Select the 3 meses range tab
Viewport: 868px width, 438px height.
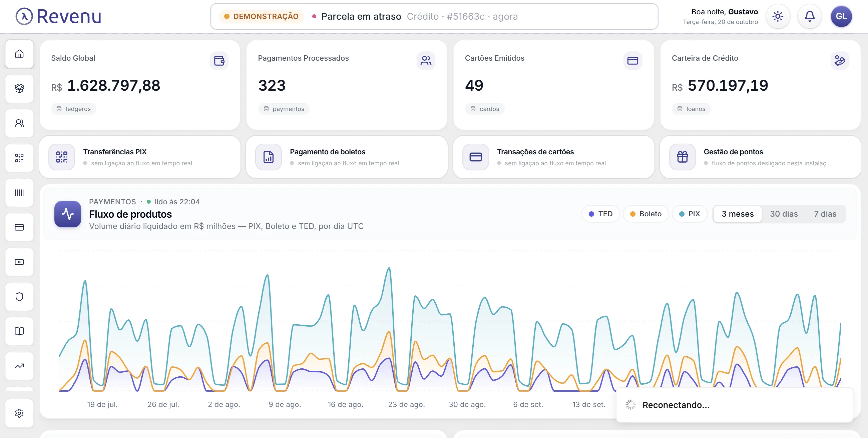click(x=737, y=214)
